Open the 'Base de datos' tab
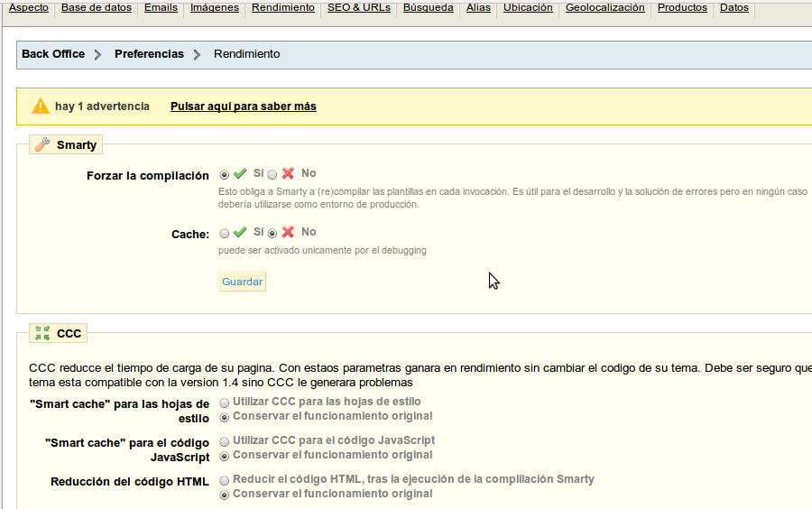The image size is (812, 509). click(96, 7)
